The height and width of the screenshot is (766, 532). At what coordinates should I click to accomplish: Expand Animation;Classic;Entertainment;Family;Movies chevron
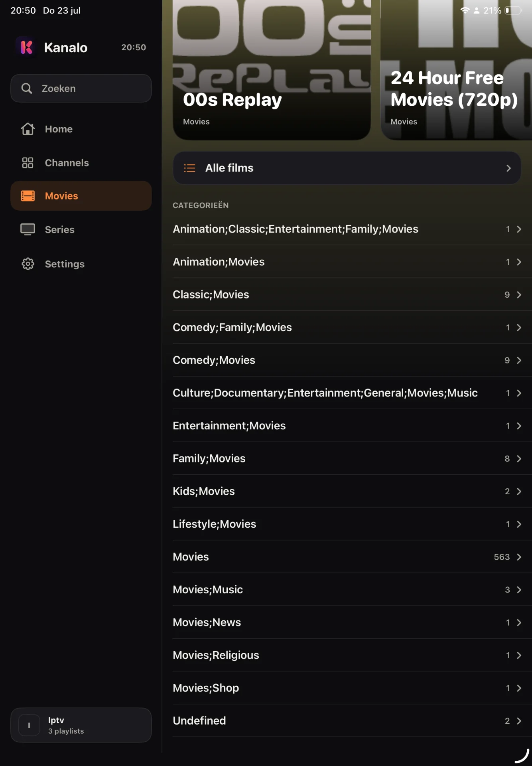pos(519,229)
